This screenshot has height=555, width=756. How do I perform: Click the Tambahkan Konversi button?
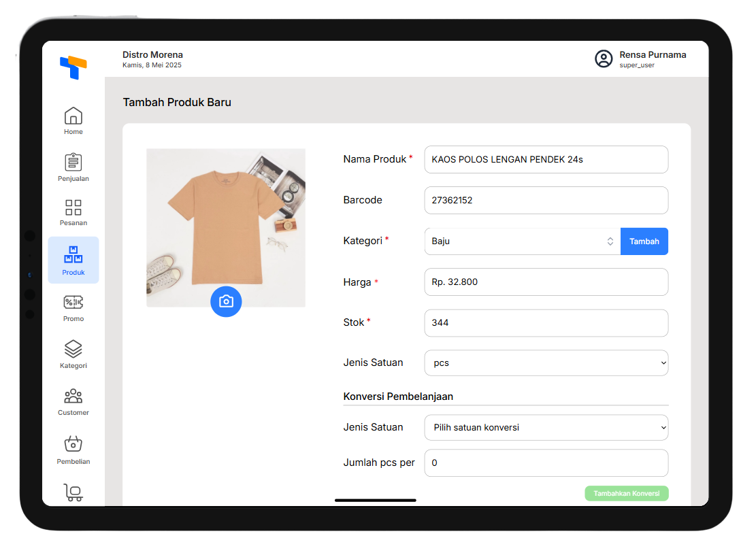point(626,494)
